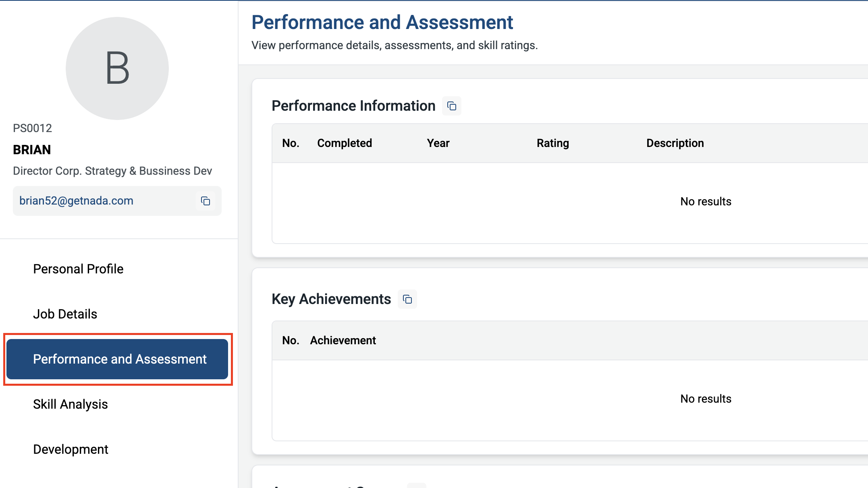Viewport: 868px width, 488px height.
Task: Click the BRIAN employee name
Action: (32, 150)
